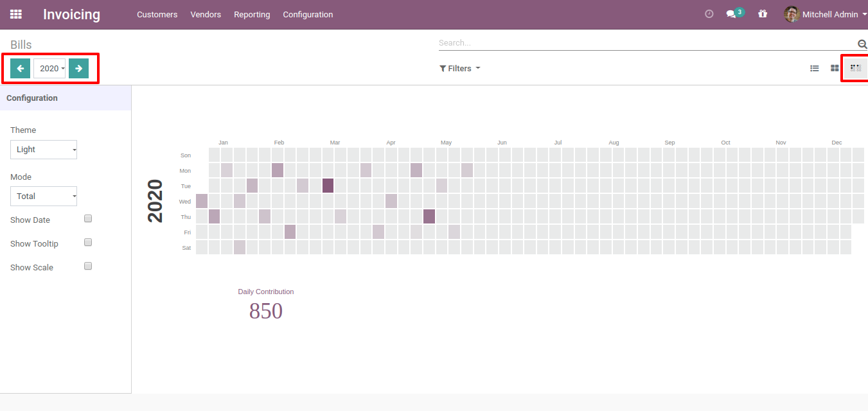Click the search magnifier icon
Image resolution: width=868 pixels, height=411 pixels.
click(x=862, y=44)
